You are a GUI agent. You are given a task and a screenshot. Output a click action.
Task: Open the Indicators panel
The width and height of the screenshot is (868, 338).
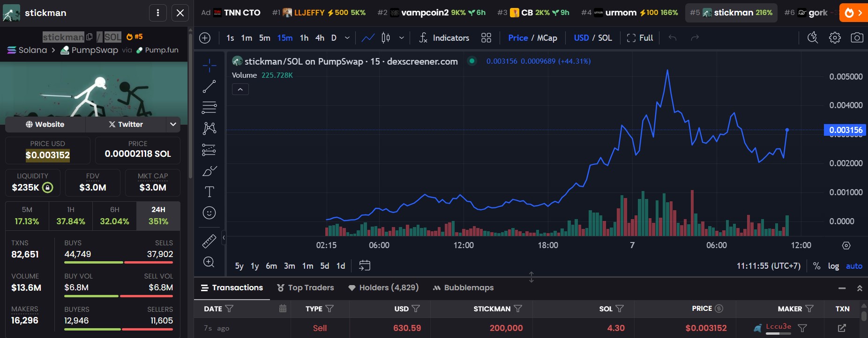(444, 38)
